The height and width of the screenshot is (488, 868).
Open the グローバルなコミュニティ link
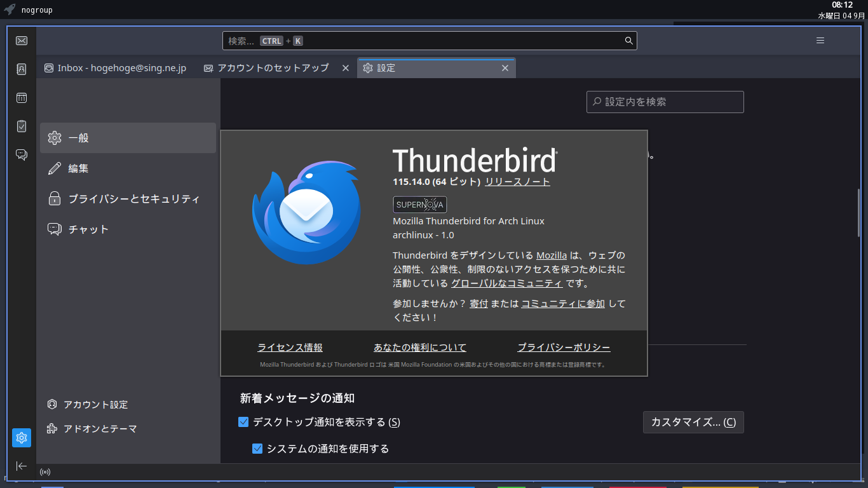point(507,283)
